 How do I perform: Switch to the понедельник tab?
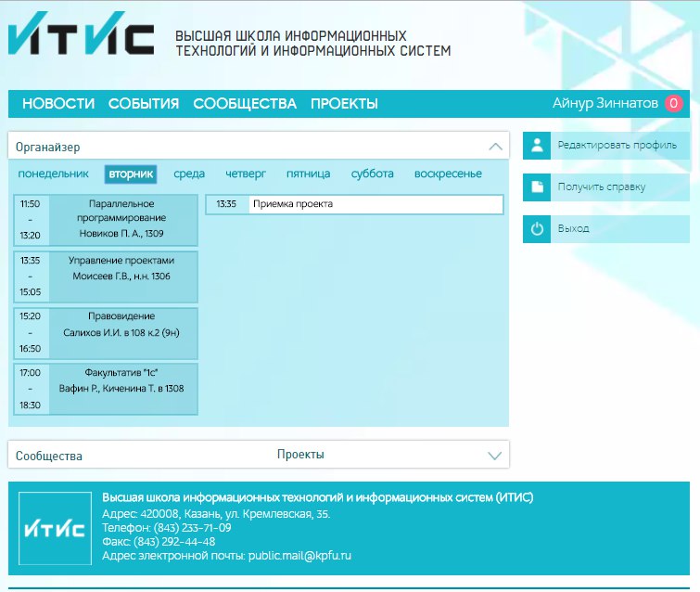54,174
